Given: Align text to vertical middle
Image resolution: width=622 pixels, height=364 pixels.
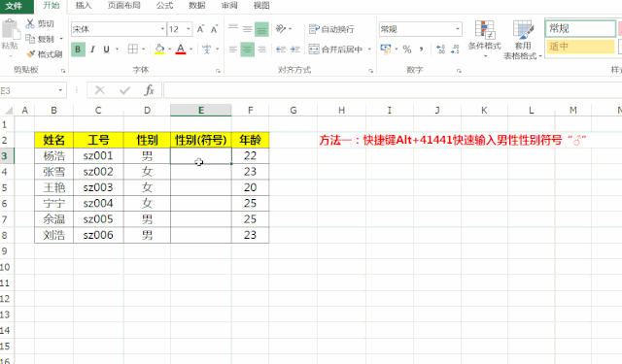Looking at the screenshot, I should point(248,29).
